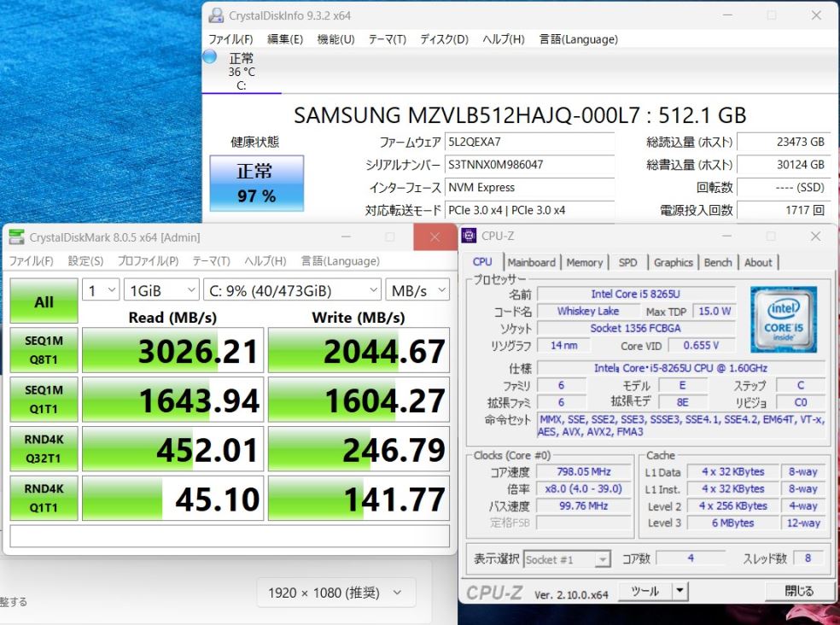Viewport: 840px width, 625px height.
Task: Switch to the Graphics tab in CPU-Z
Action: (674, 263)
